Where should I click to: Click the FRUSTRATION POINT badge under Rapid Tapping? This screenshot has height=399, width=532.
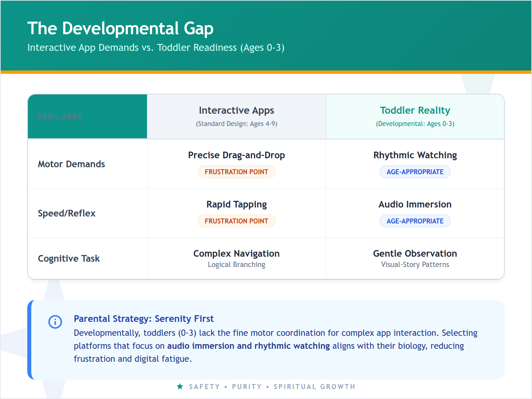(236, 221)
